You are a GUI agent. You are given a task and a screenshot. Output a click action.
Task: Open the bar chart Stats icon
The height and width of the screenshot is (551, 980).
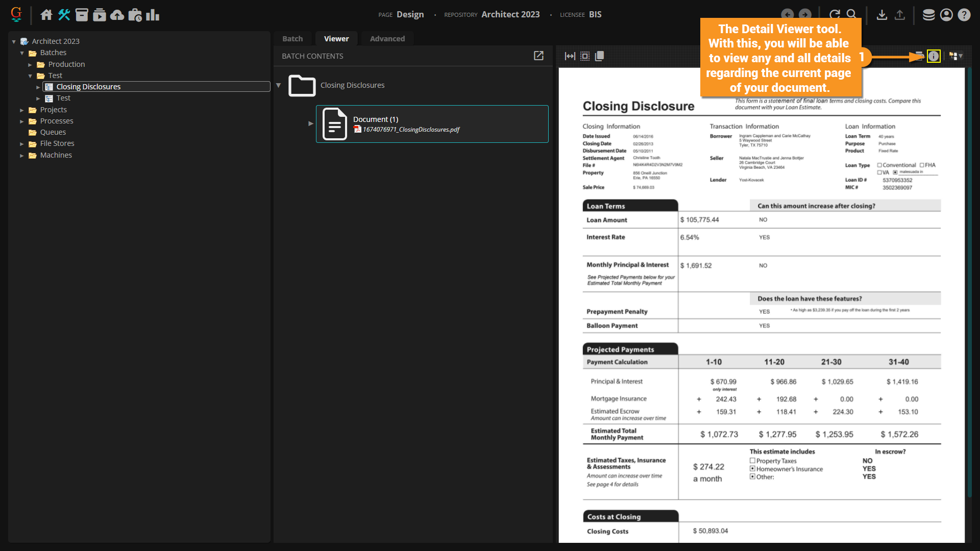click(x=152, y=15)
